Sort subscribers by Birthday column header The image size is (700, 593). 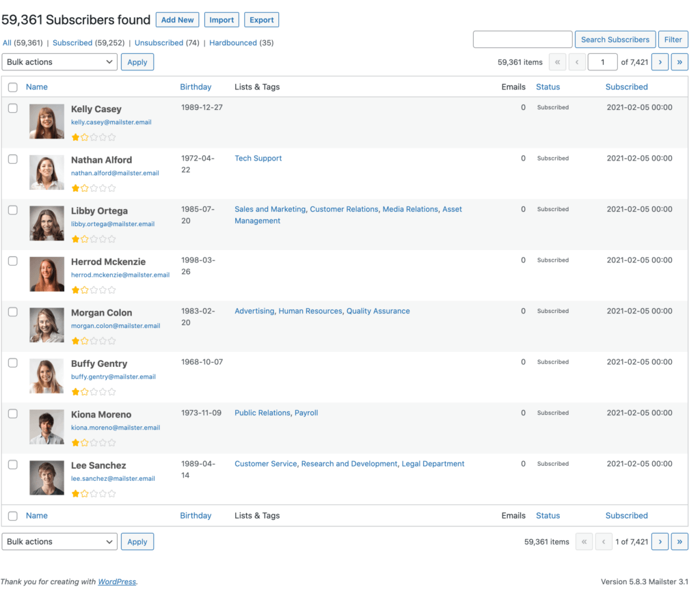tap(196, 87)
